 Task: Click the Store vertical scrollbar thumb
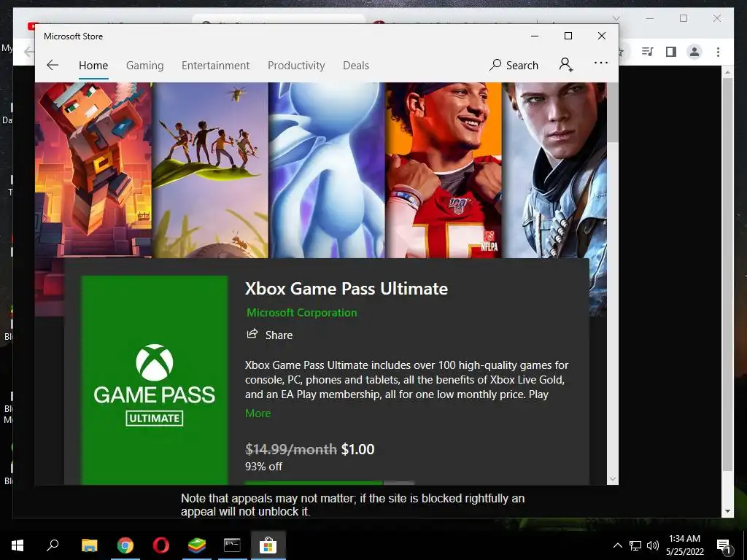[x=613, y=112]
